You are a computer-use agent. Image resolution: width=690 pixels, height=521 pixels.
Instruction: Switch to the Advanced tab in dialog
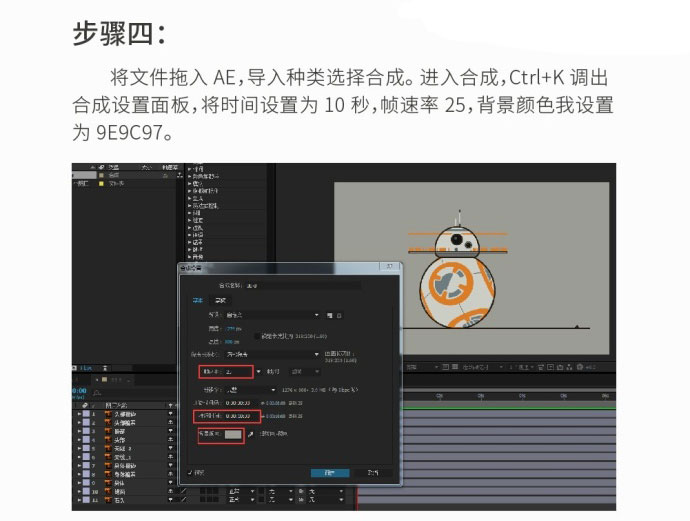pos(220,301)
